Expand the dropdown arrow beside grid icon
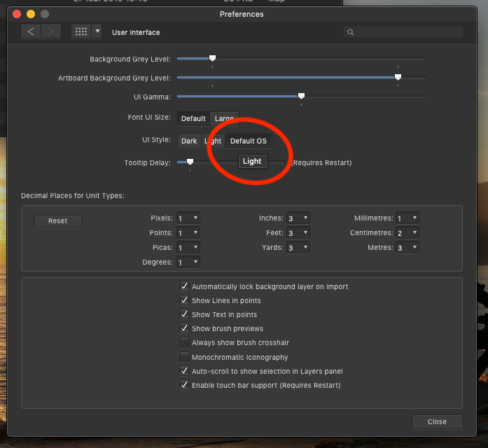 tap(97, 32)
